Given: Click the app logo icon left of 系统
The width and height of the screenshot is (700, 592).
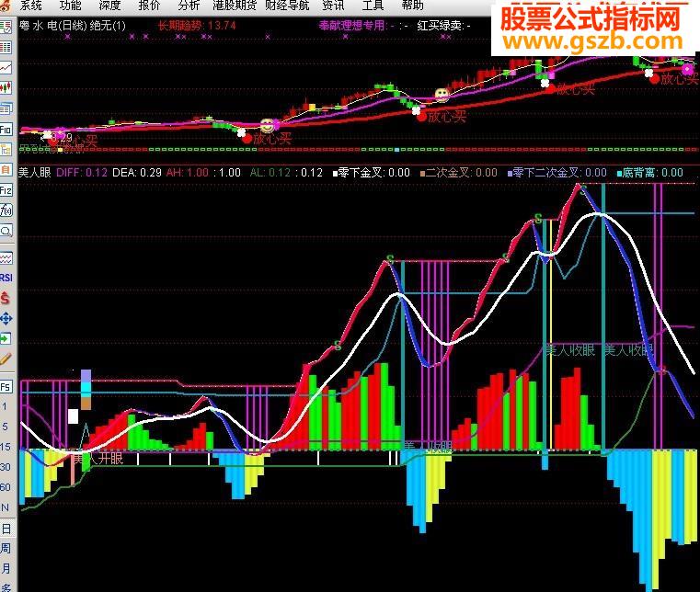Looking at the screenshot, I should point(6,6).
